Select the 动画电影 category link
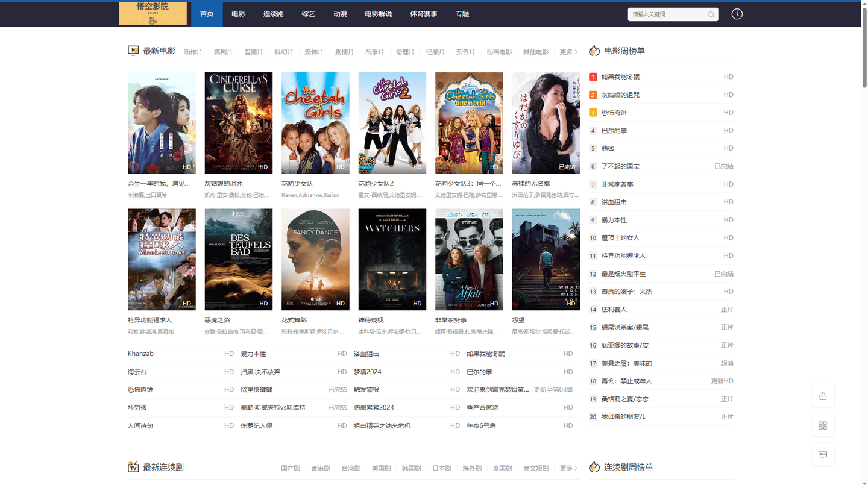 499,52
